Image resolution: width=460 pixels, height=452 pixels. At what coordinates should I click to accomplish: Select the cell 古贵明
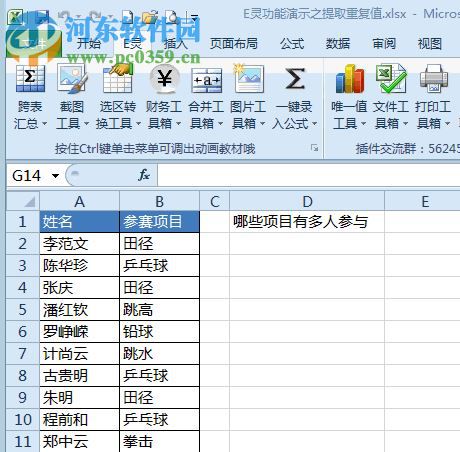[x=79, y=376]
